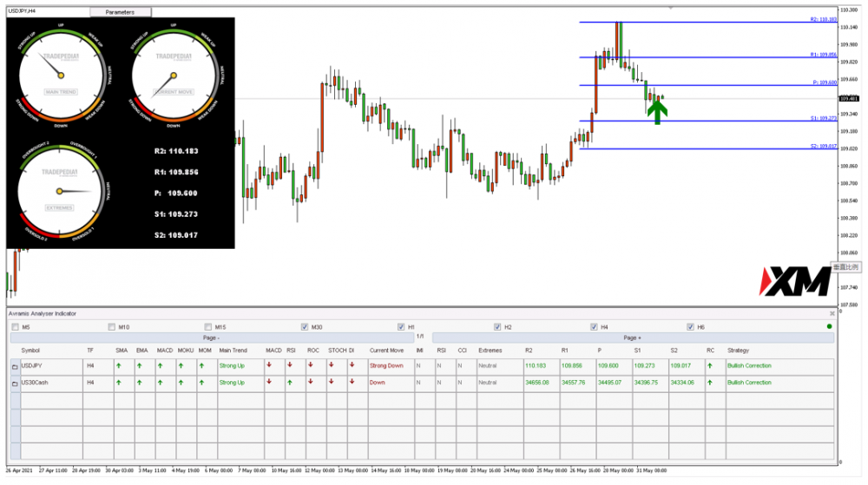Click US30Cash RC up arrow
Viewport: 868px width, 485px height.
[x=710, y=382]
